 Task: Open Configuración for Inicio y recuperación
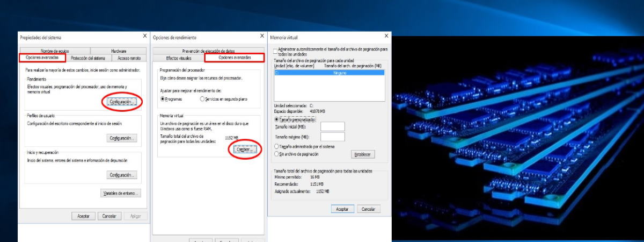[x=122, y=175]
